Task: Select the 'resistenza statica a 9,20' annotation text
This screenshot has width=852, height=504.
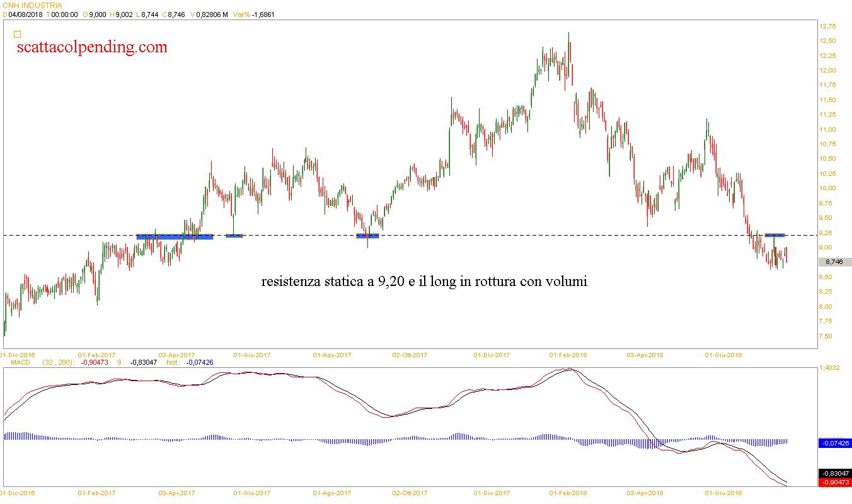Action: (423, 282)
